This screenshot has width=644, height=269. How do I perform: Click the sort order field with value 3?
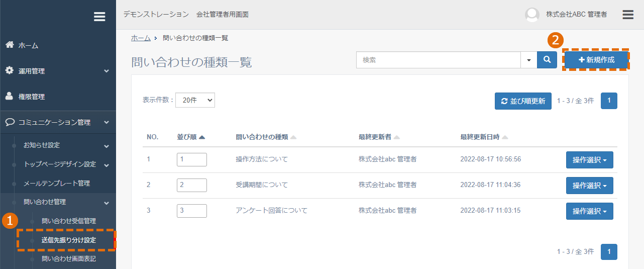(x=192, y=211)
